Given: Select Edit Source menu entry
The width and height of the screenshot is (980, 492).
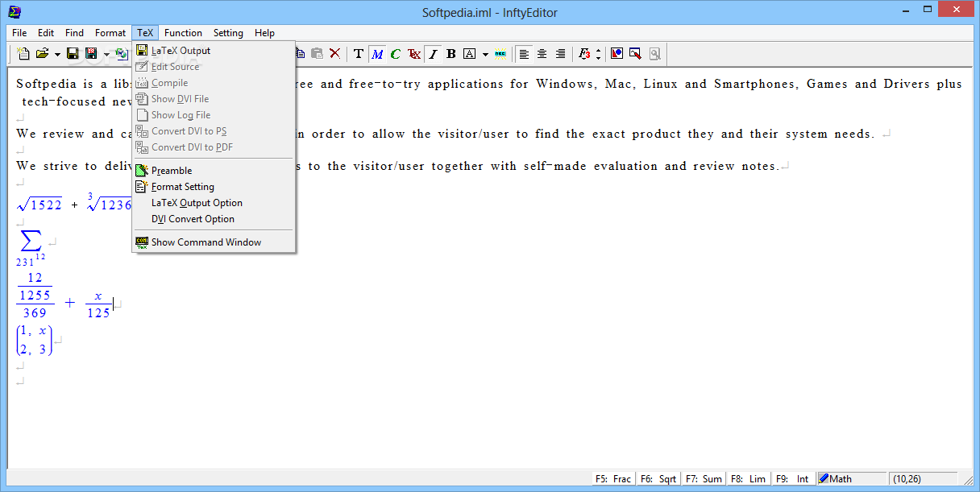Looking at the screenshot, I should [x=214, y=67].
